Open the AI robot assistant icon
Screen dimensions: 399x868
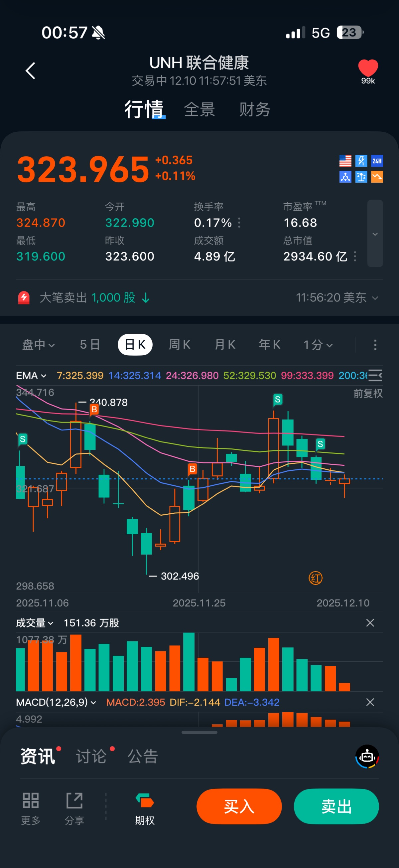point(367,757)
